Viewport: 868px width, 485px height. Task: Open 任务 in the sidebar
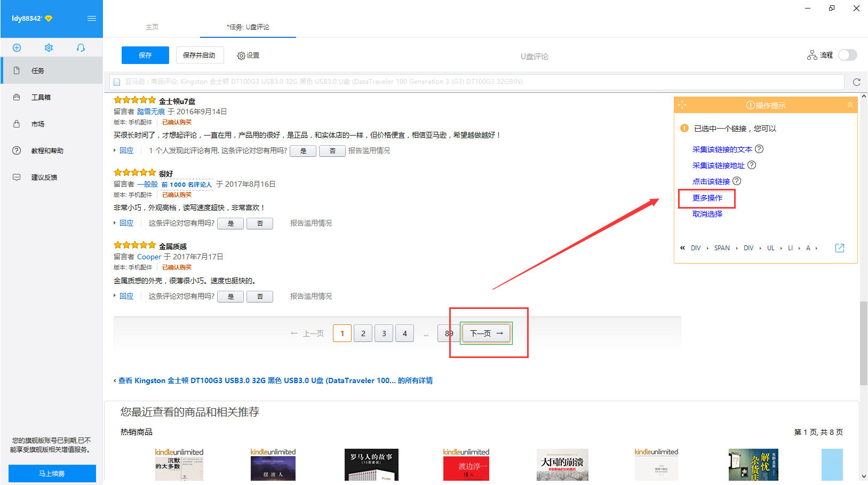coord(52,70)
